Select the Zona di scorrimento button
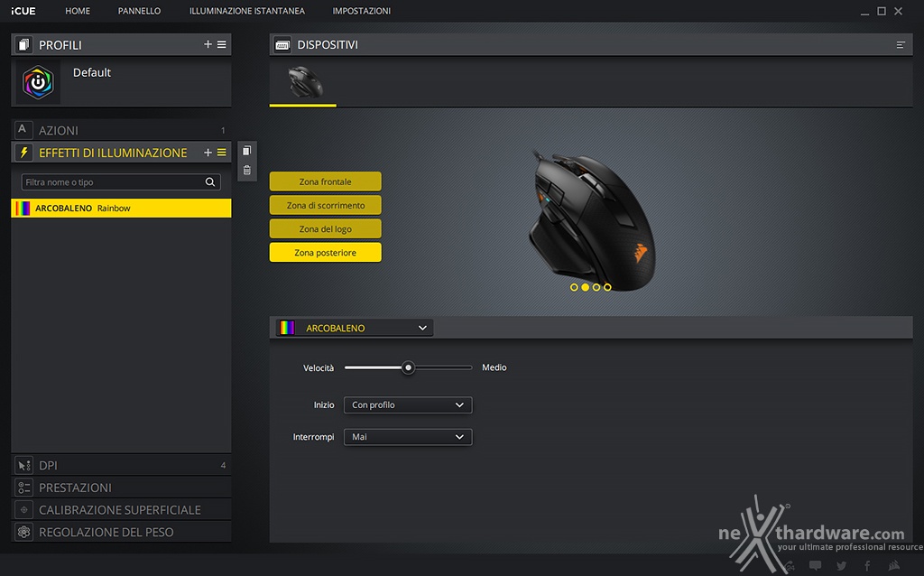The height and width of the screenshot is (576, 924). pyautogui.click(x=325, y=205)
